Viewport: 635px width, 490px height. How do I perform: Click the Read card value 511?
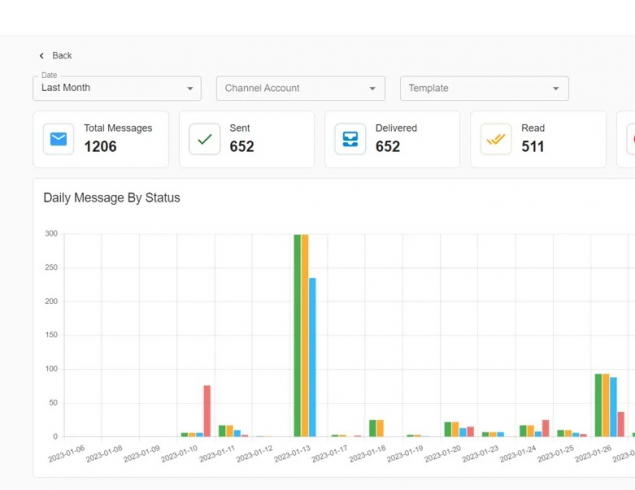[x=533, y=147]
